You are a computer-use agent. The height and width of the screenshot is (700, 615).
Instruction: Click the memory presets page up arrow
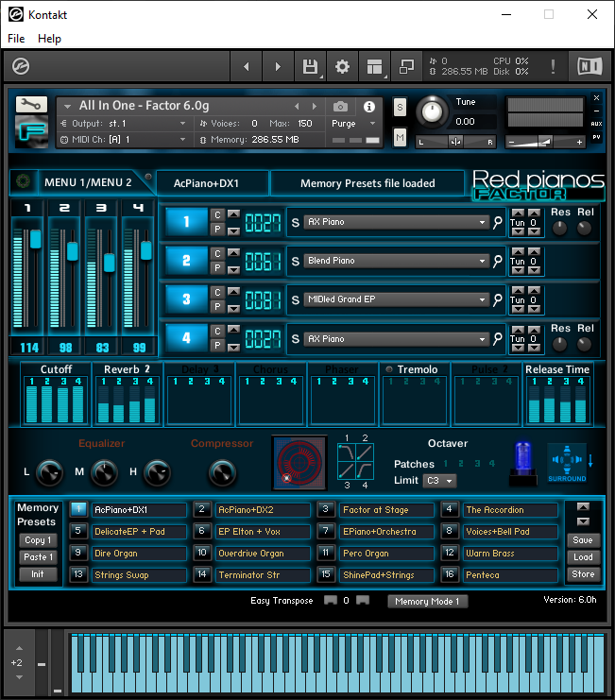[583, 506]
